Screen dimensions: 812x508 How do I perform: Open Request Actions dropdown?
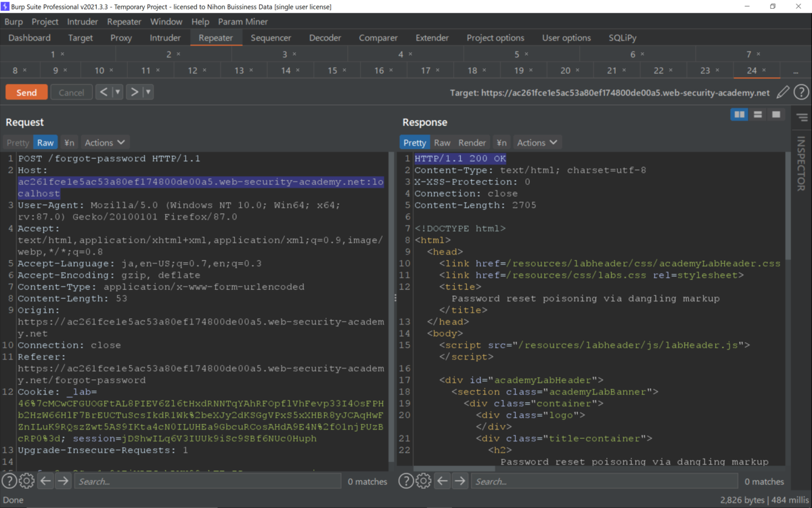click(105, 142)
